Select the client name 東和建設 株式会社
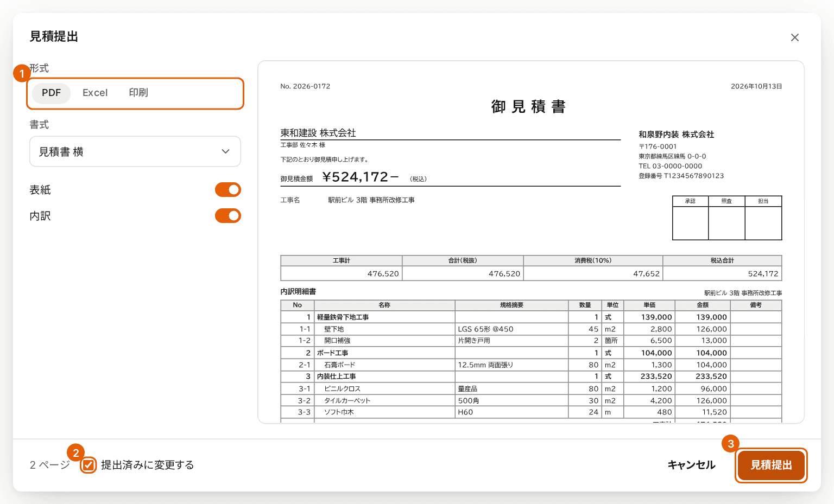The width and height of the screenshot is (834, 504). pos(318,133)
